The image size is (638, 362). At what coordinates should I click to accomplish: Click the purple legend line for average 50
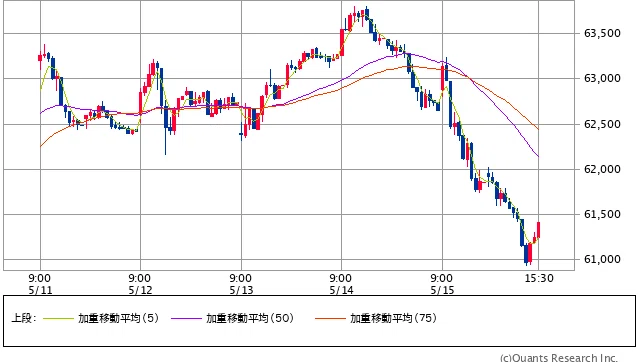186,318
